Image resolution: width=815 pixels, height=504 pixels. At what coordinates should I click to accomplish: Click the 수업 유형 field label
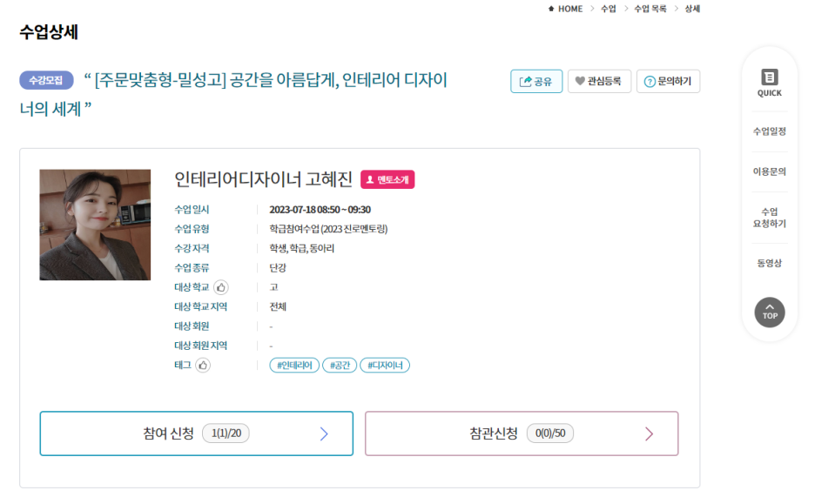click(x=192, y=229)
